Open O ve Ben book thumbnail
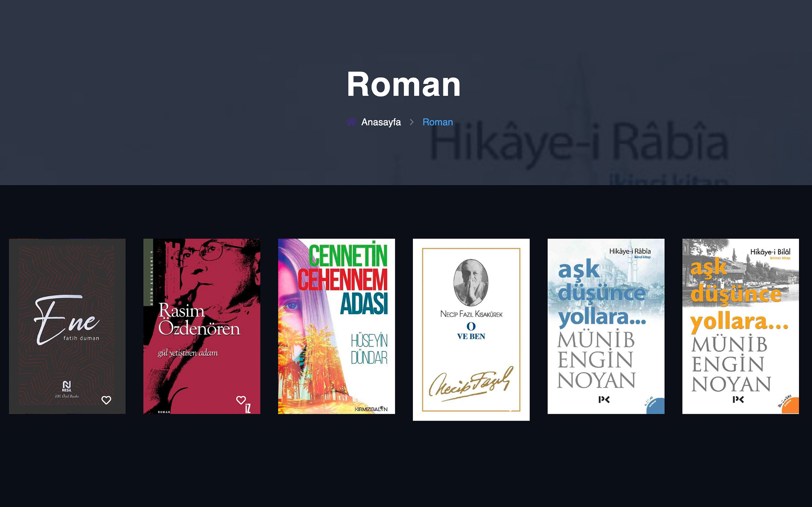 [x=471, y=330]
